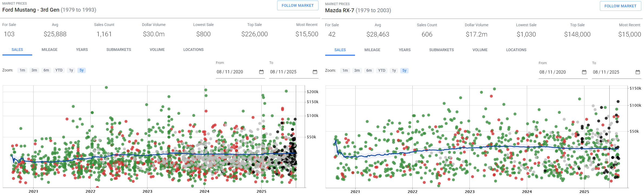The height and width of the screenshot is (196, 644).
Task: Show the Volume tab for Ford Mustang
Action: click(x=157, y=50)
